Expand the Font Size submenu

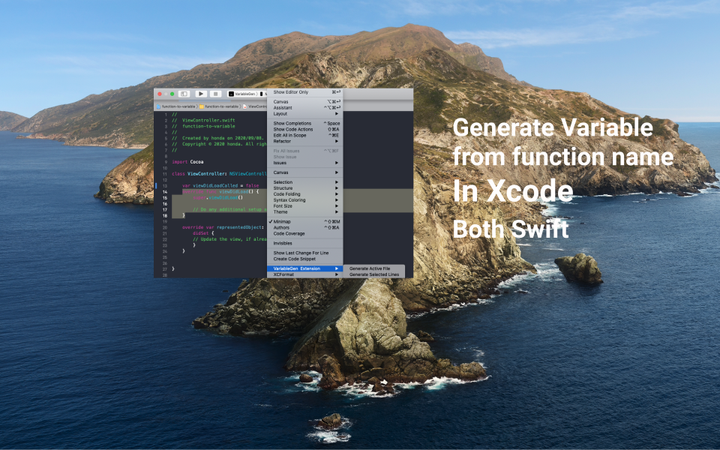(305, 206)
